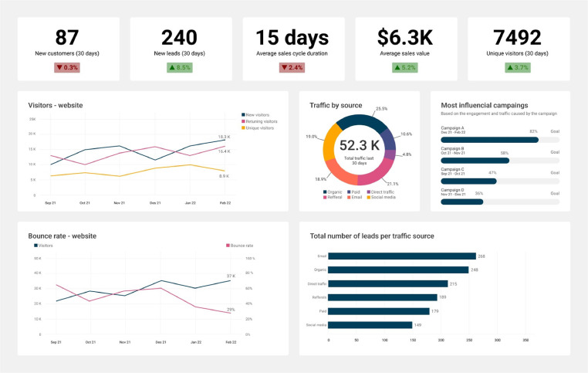Screen dimensions: 588x373
Task: Click the Referrals bar showing 189 leads
Action: (383, 297)
